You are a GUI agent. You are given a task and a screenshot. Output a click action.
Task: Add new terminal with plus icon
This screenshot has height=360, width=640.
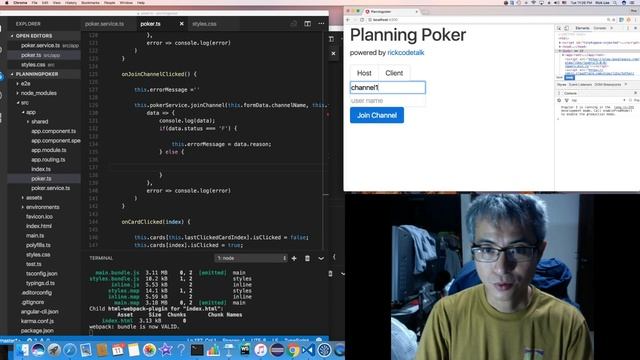point(294,258)
